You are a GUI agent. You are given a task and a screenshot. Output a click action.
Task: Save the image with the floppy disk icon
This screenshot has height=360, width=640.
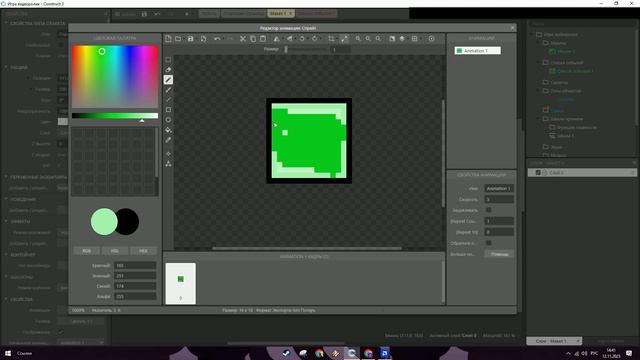coord(191,39)
